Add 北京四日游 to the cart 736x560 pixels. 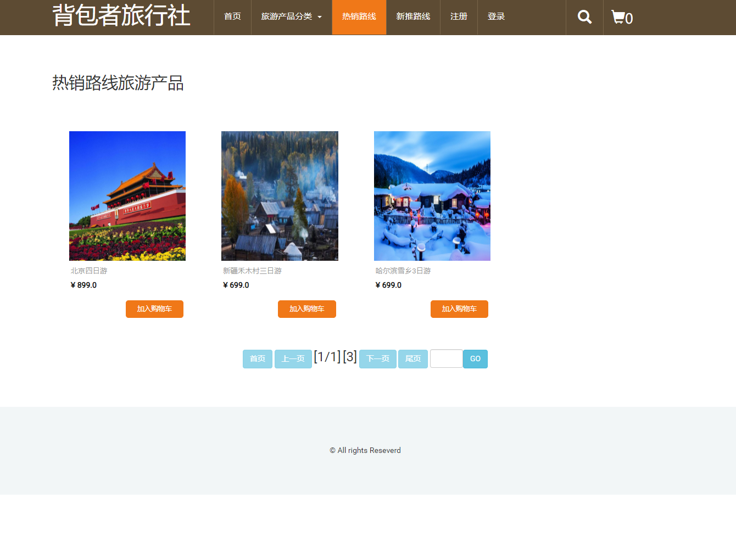coord(154,309)
